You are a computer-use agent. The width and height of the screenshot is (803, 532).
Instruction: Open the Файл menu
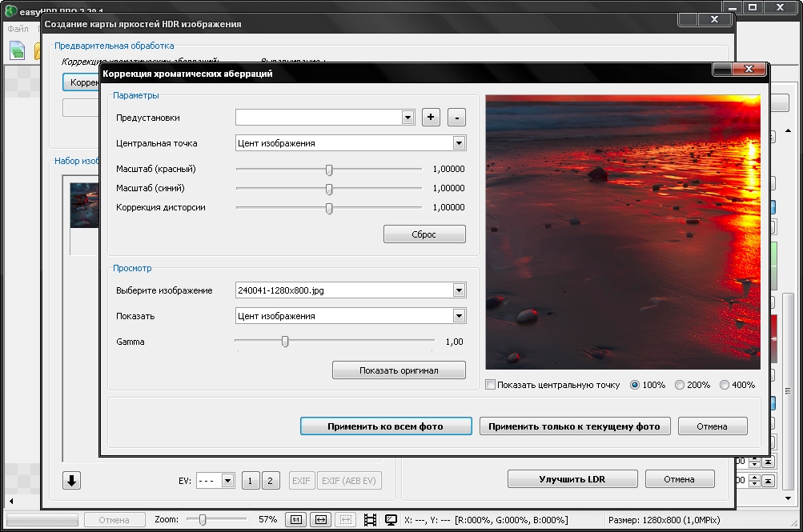(x=18, y=29)
